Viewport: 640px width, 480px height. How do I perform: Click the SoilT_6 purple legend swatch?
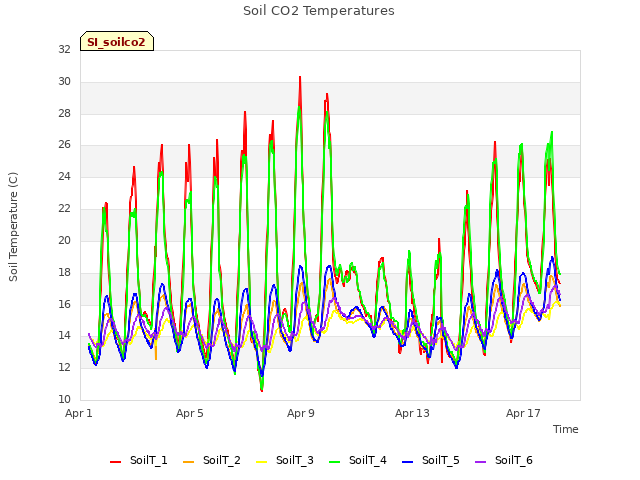(x=481, y=462)
